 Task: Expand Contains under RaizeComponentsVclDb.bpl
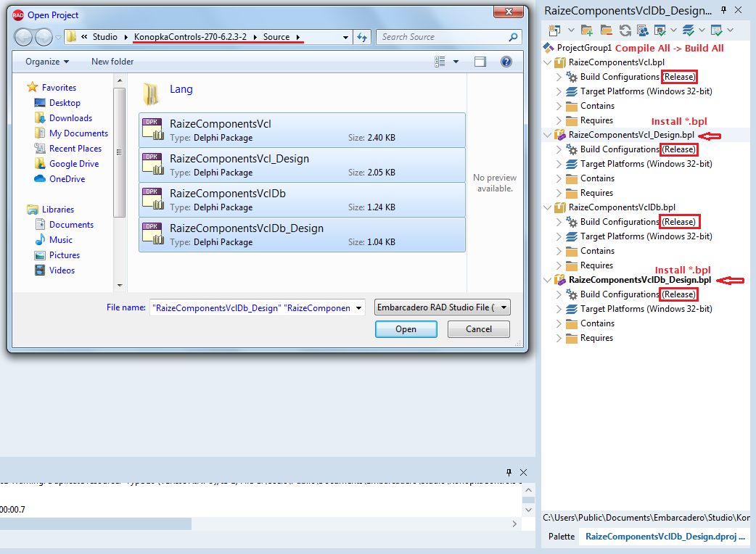coord(559,251)
